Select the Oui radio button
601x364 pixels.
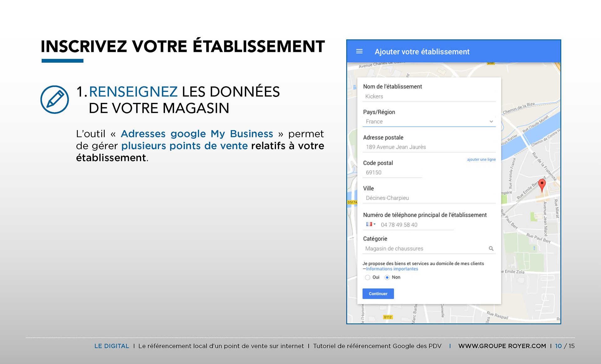tap(367, 277)
